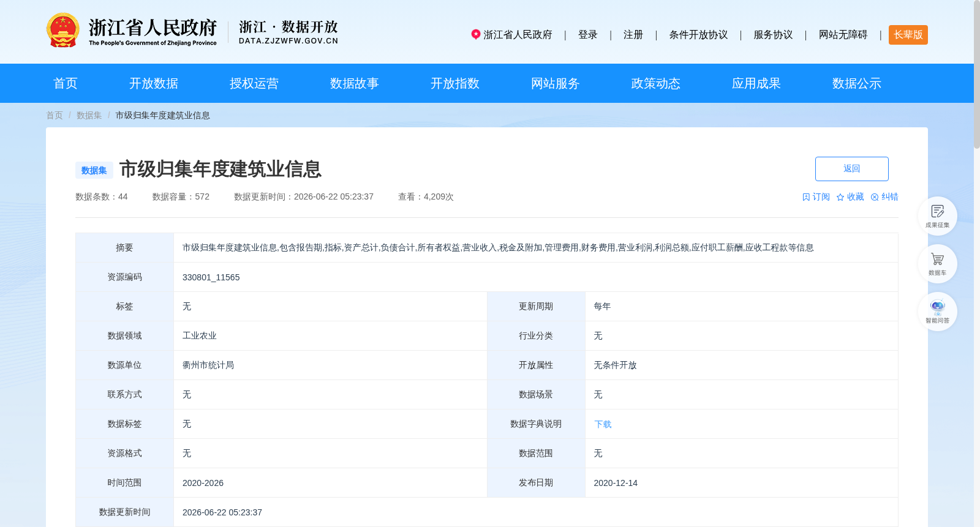Click 数据集 in the breadcrumb
The height and width of the screenshot is (527, 980).
point(89,115)
